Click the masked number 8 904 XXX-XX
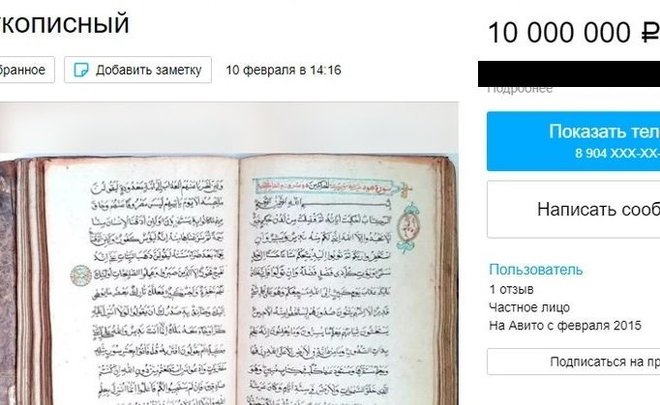 (617, 153)
